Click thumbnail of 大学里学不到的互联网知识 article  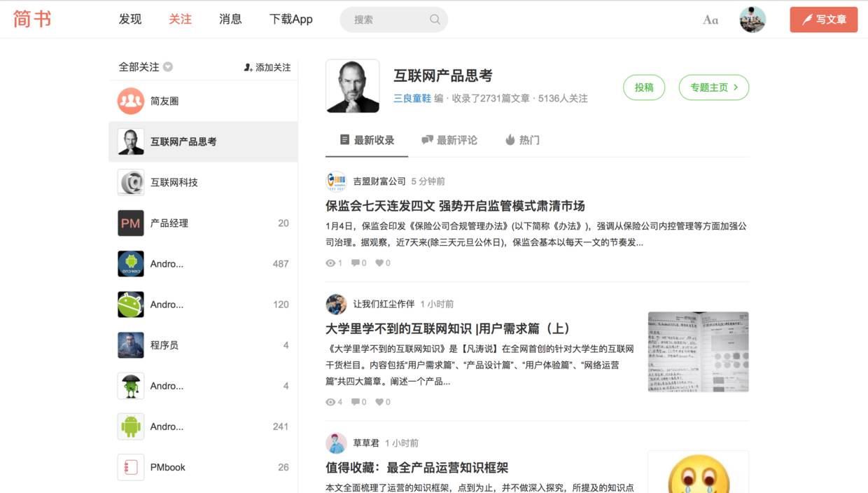point(699,352)
